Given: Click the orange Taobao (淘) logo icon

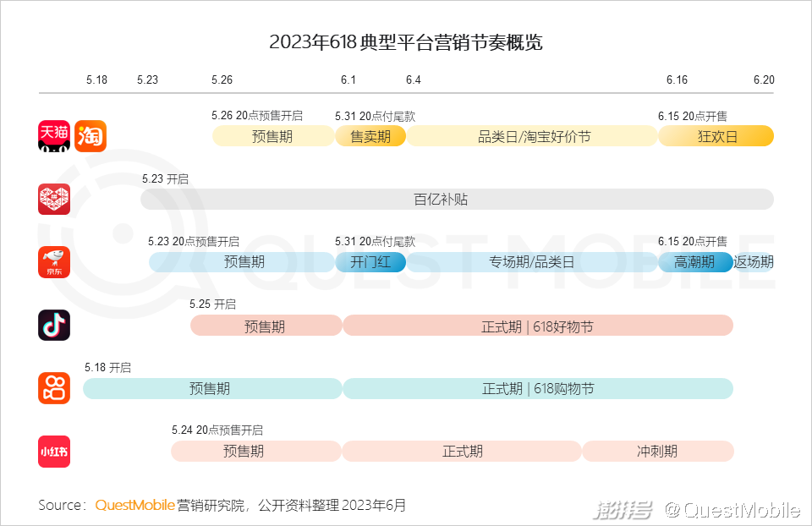Looking at the screenshot, I should [x=91, y=136].
